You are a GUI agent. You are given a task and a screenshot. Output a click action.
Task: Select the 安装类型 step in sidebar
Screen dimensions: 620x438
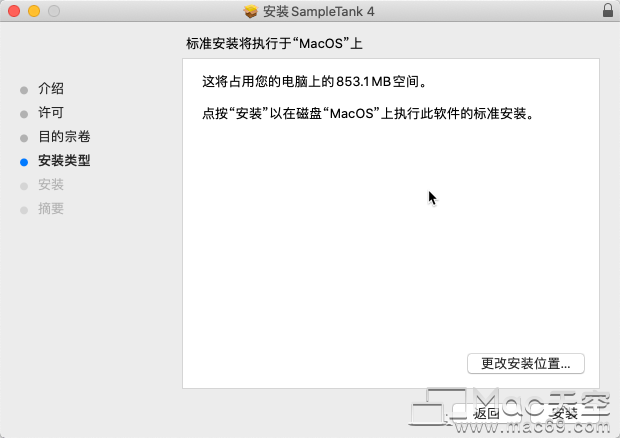coord(64,161)
